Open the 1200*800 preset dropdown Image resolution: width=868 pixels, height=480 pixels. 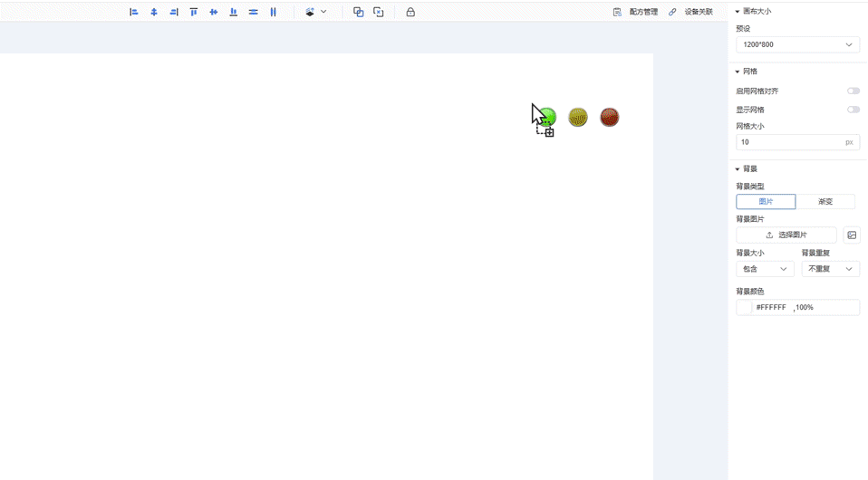[797, 44]
